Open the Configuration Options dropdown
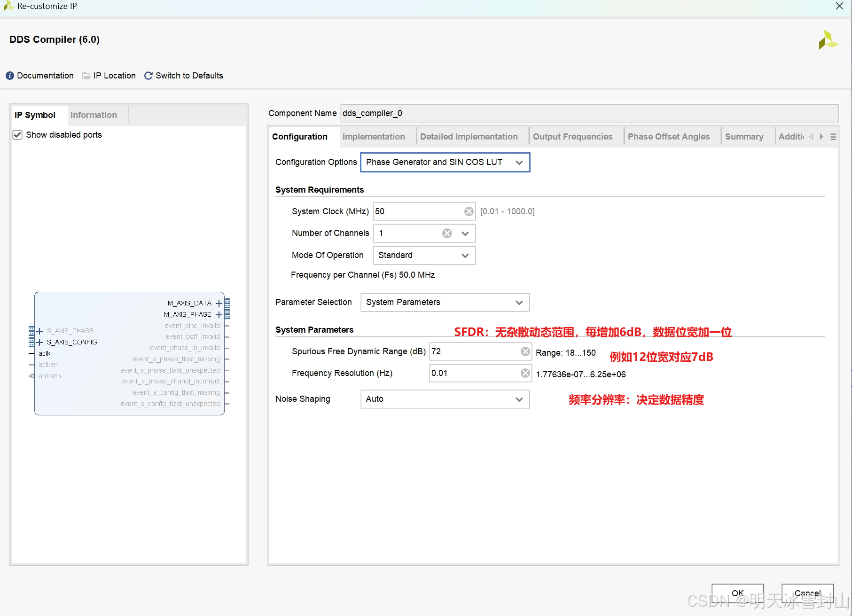This screenshot has width=852, height=616. (x=445, y=162)
